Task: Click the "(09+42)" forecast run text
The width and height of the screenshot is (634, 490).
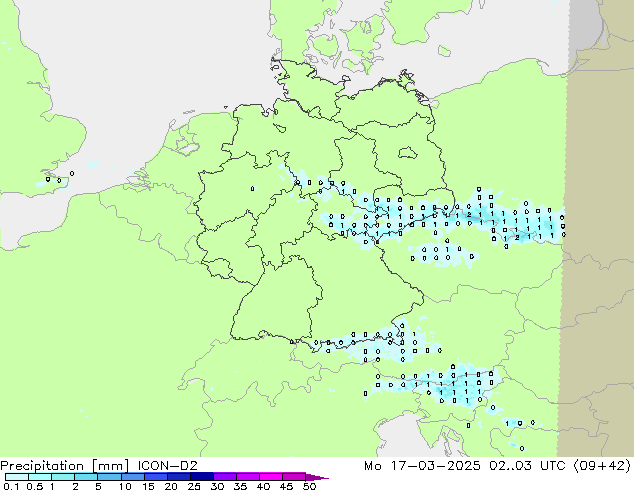Action: 601,465
